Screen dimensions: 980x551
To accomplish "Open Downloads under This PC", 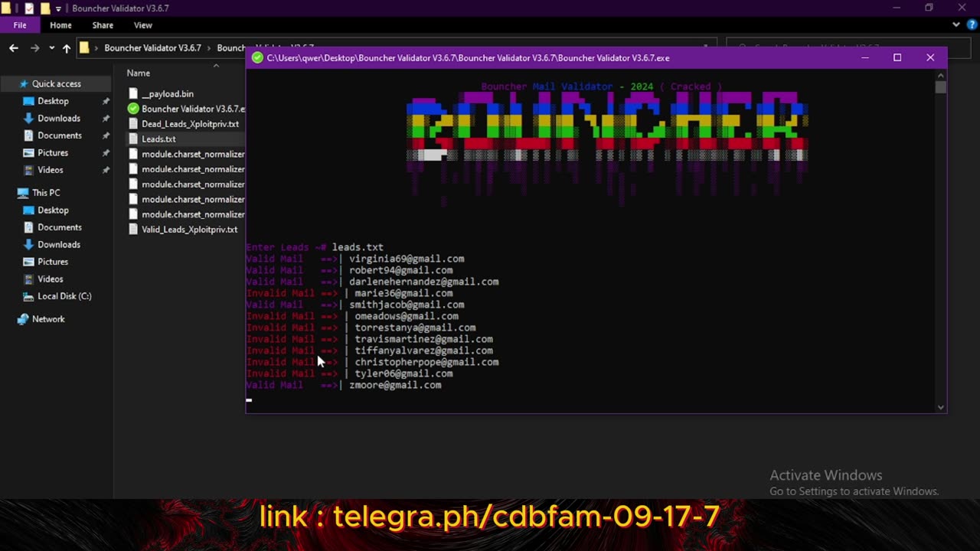I will [58, 245].
